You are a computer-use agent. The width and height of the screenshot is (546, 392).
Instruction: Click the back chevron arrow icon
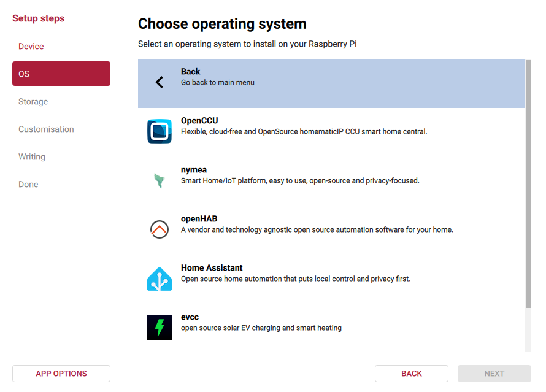tap(160, 80)
